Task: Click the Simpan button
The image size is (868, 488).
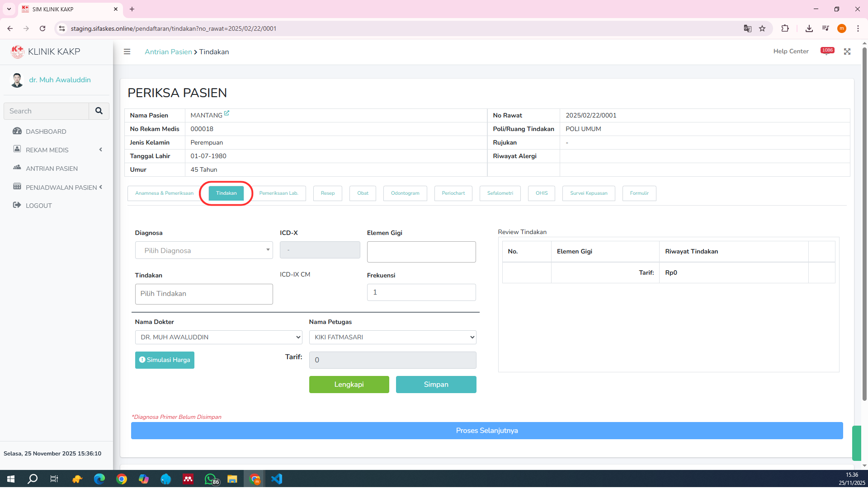Action: (x=436, y=385)
